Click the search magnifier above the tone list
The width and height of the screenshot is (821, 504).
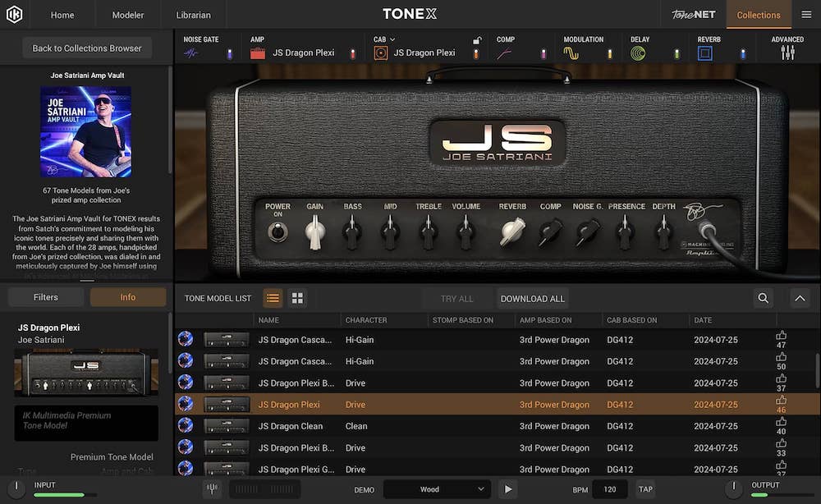(764, 298)
